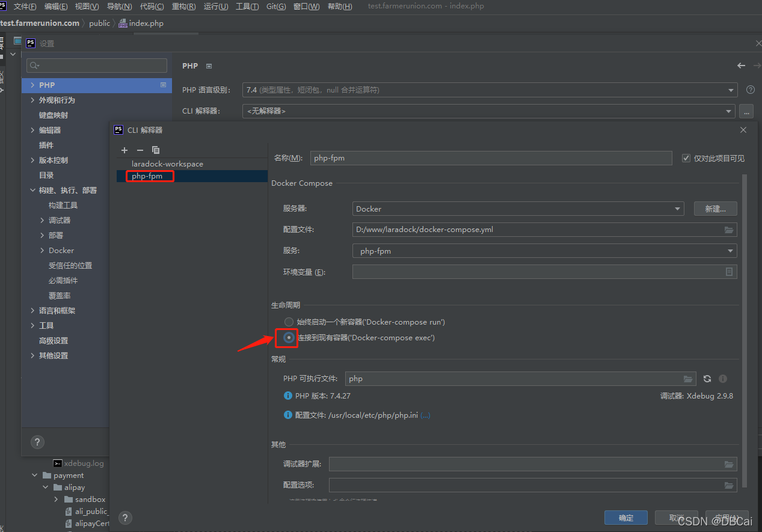Click the project-level icon next to the PHP heading
Image resolution: width=762 pixels, height=532 pixels.
point(209,66)
